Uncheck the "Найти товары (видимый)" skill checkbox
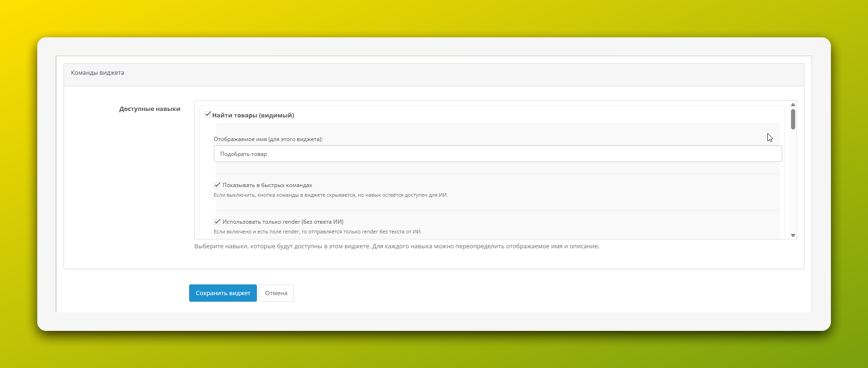Viewport: 868px width, 368px height. pos(208,115)
